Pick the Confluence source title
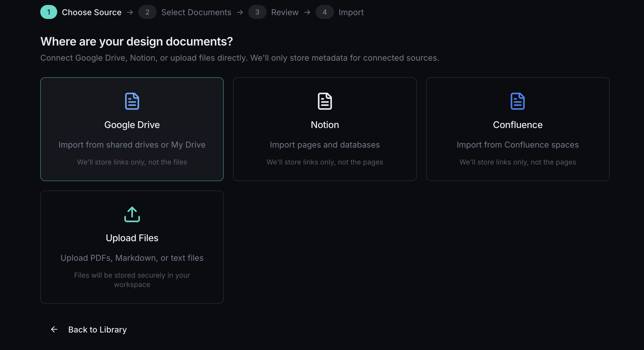644x350 pixels. coord(517,125)
